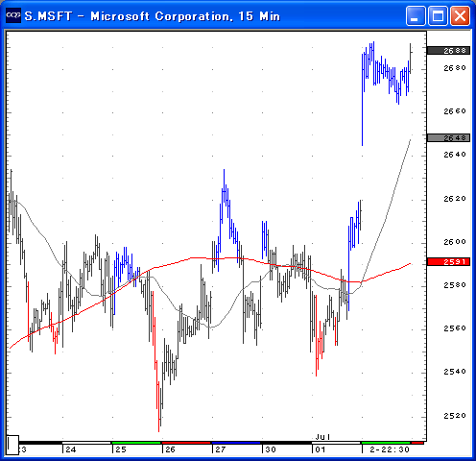
Task: Close the Microsoft Corporation chart window
Action: [x=460, y=15]
